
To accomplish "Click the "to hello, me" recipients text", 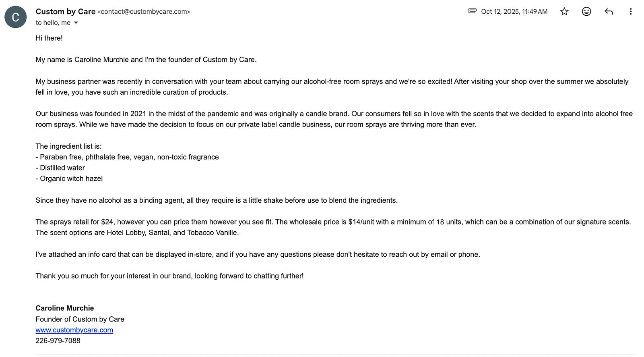I will (53, 23).
